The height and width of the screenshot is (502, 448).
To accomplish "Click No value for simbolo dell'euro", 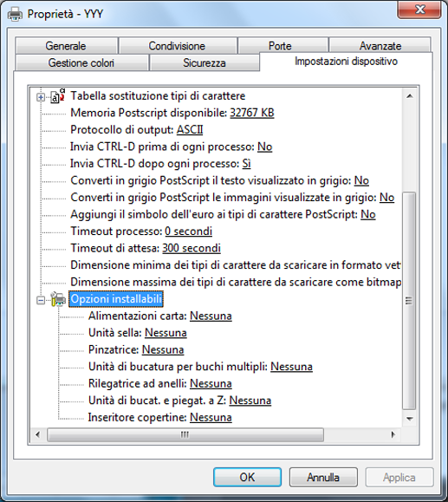I will point(368,214).
